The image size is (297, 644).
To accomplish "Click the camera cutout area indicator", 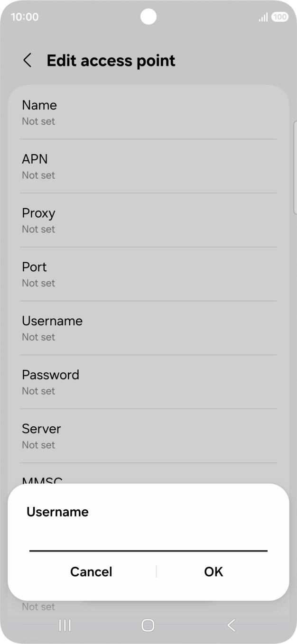I will (x=148, y=17).
